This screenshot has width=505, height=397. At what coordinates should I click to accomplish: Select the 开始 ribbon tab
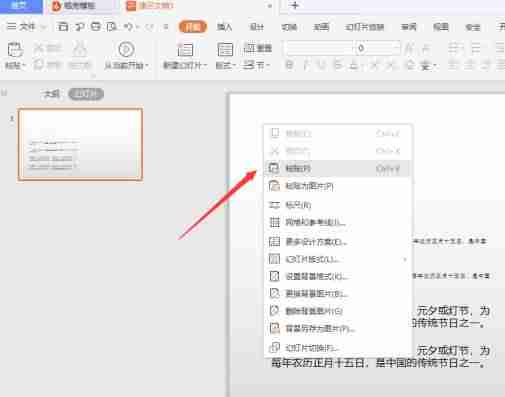pos(193,27)
